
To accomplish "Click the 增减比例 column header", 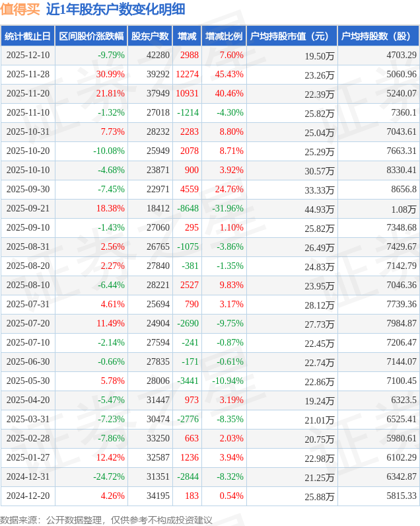I will point(224,36).
